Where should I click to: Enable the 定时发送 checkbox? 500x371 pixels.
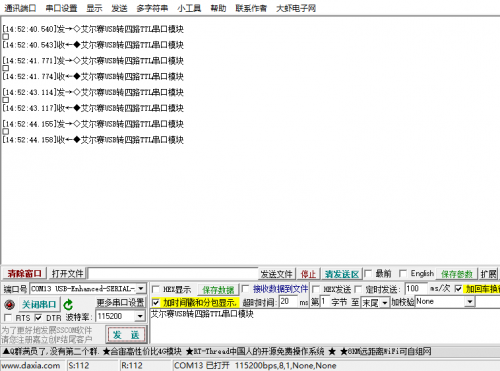coord(358,289)
